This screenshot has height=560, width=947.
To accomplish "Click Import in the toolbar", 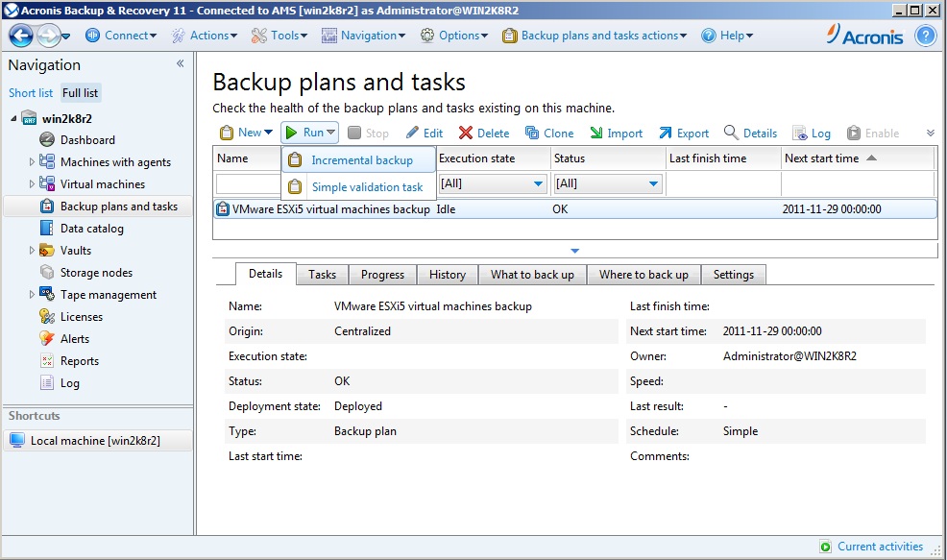I will point(616,133).
